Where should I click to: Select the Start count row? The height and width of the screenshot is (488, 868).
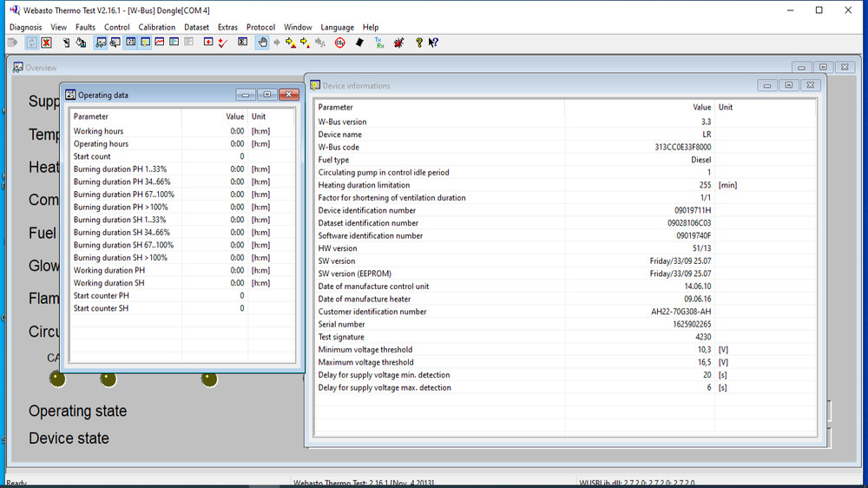[182, 157]
